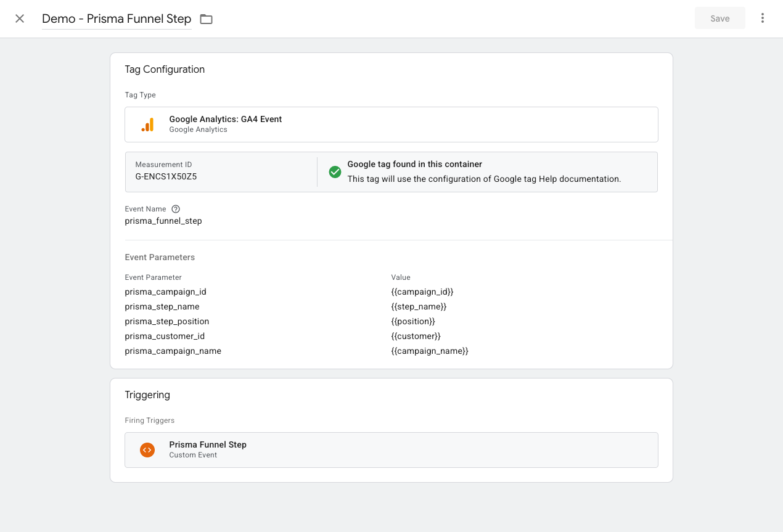Image resolution: width=783 pixels, height=532 pixels.
Task: Click the {{position}} value
Action: [413, 321]
